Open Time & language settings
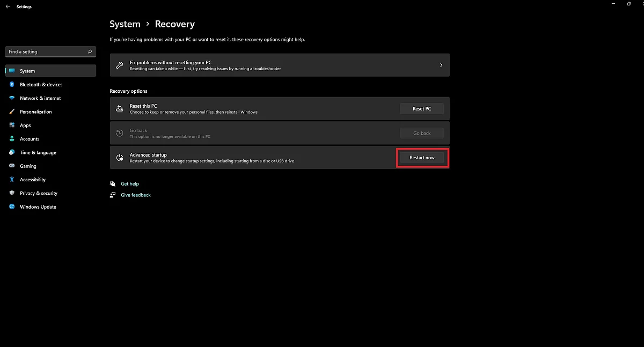 click(x=50, y=152)
